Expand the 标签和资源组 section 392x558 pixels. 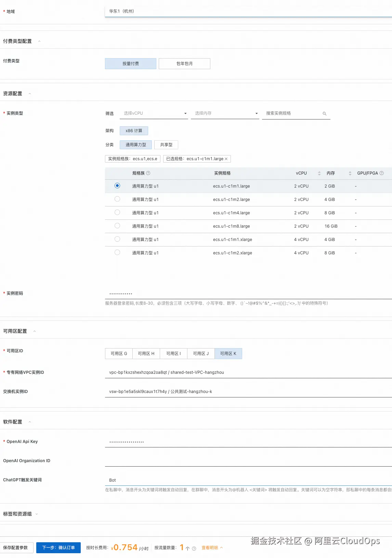37,514
